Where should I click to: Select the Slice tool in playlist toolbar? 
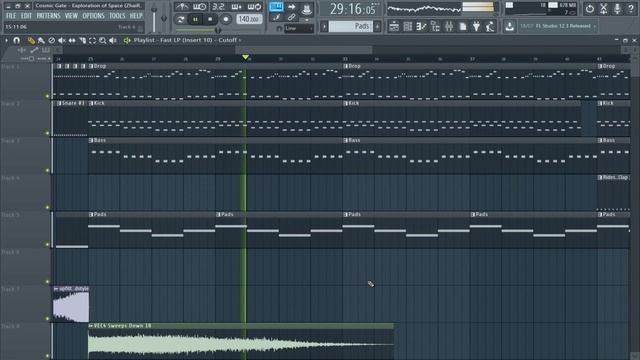[x=82, y=40]
